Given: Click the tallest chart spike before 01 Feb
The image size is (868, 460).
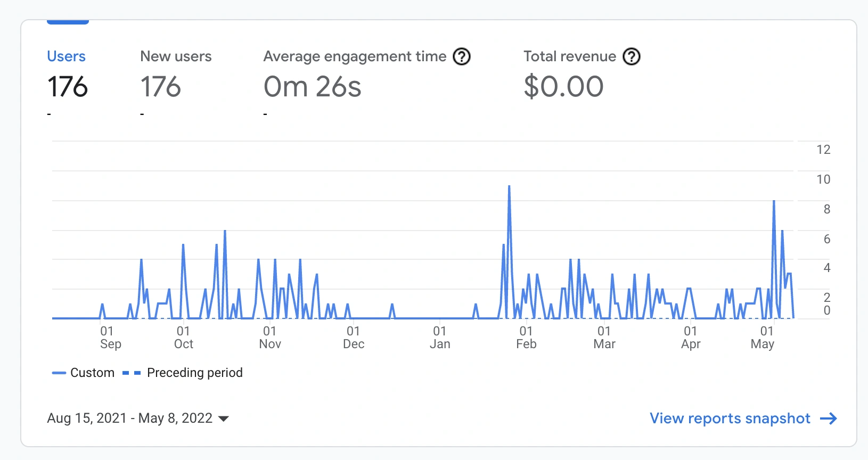Looking at the screenshot, I should pos(509,187).
